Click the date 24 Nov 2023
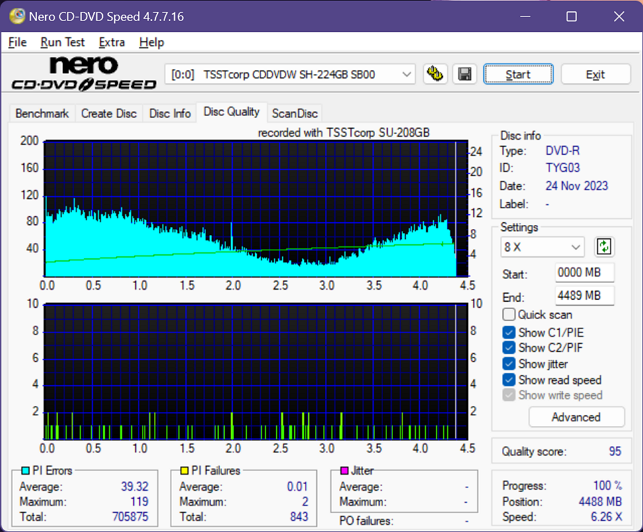 577,186
